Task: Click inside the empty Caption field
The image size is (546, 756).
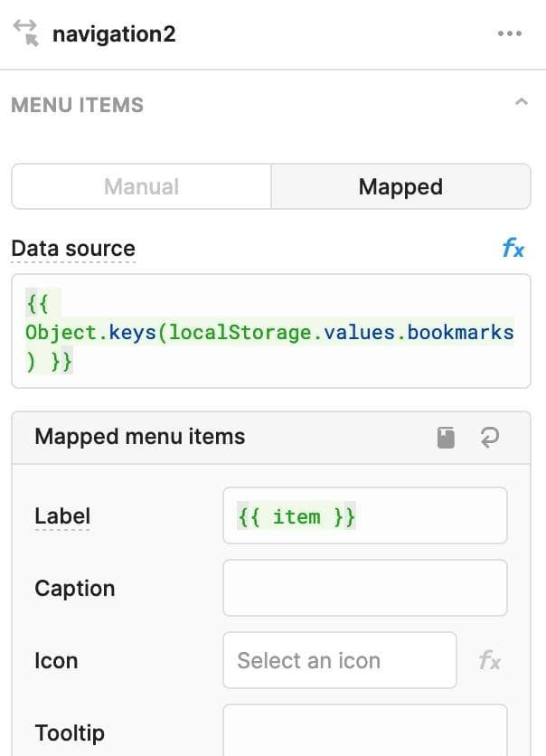Action: coord(365,588)
